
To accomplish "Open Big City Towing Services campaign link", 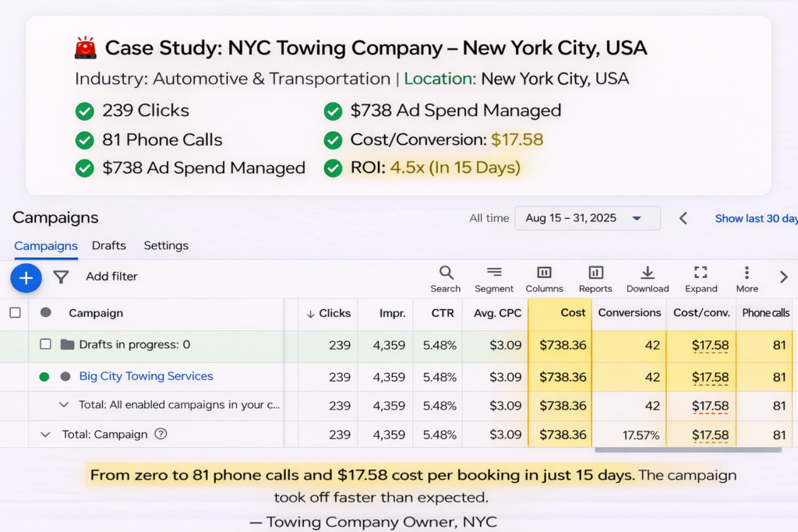I will pyautogui.click(x=146, y=376).
